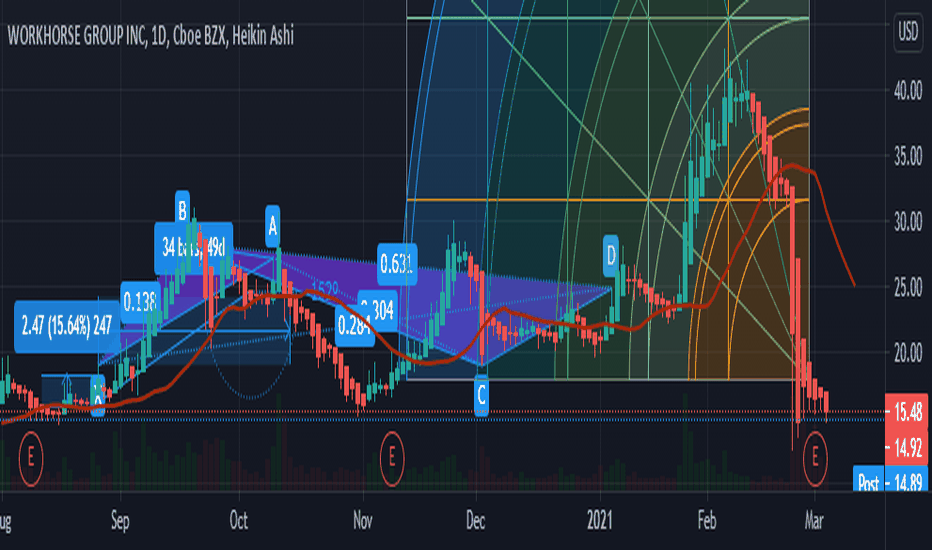
Task: Click the 25.00 price axis value
Action: (x=908, y=288)
